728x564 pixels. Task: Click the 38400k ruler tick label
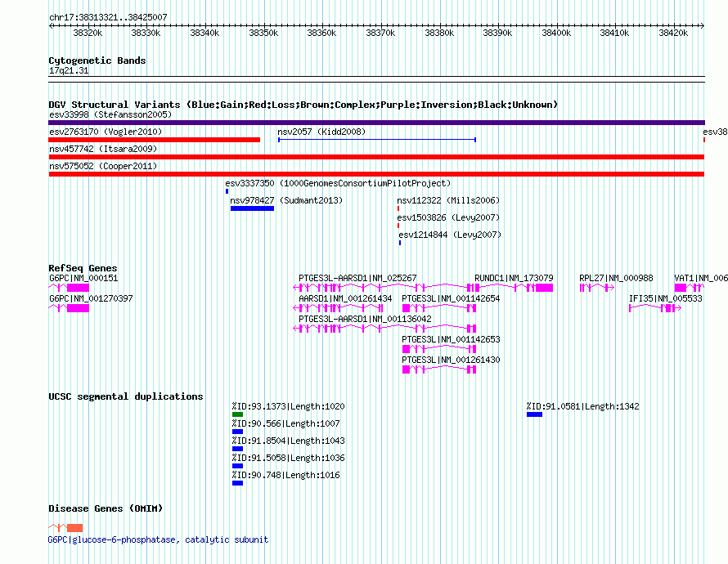point(556,33)
